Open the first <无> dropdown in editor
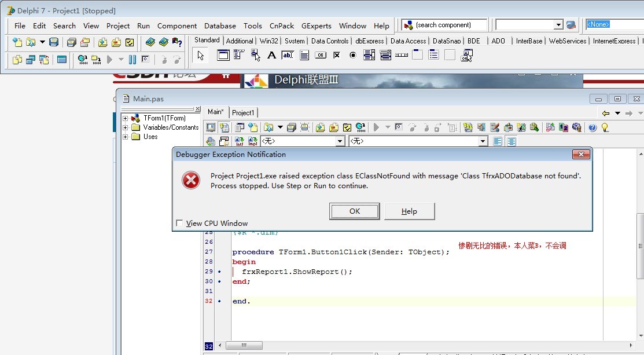Screen dimensions: 644x355 tap(340, 141)
